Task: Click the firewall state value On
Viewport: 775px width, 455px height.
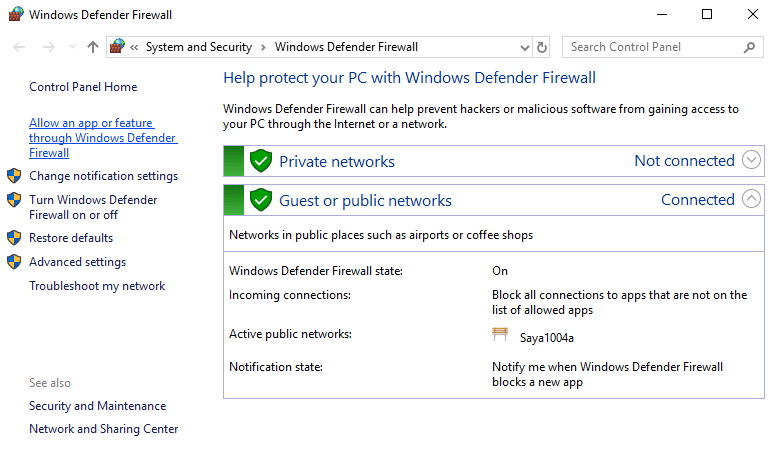Action: [500, 271]
